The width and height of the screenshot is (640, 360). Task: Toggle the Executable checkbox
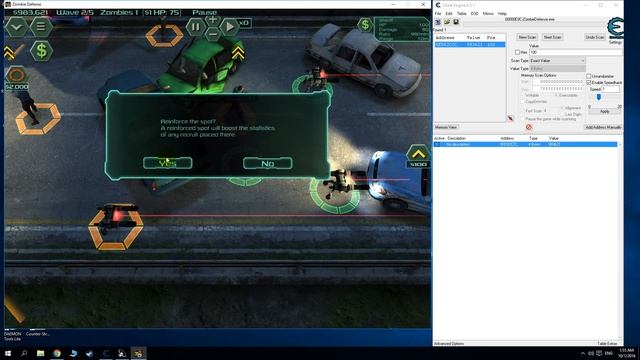click(557, 95)
